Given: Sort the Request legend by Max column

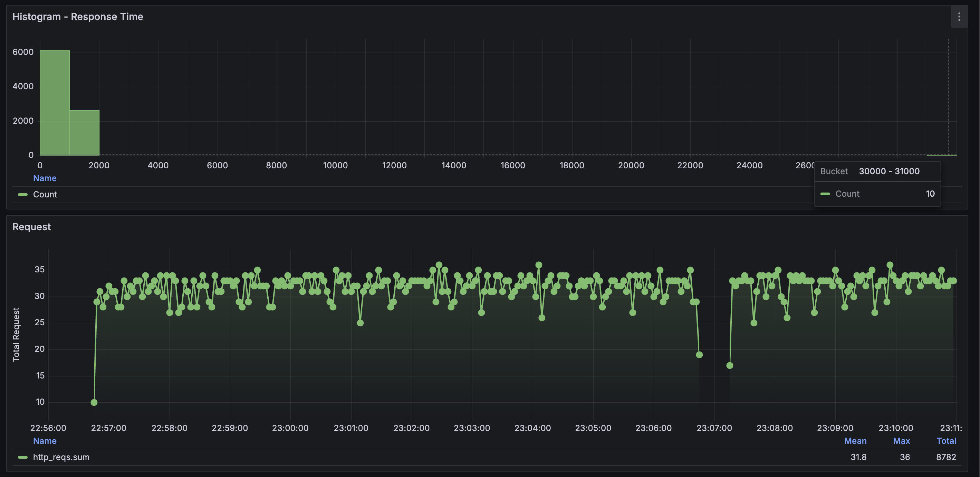Looking at the screenshot, I should (901, 441).
